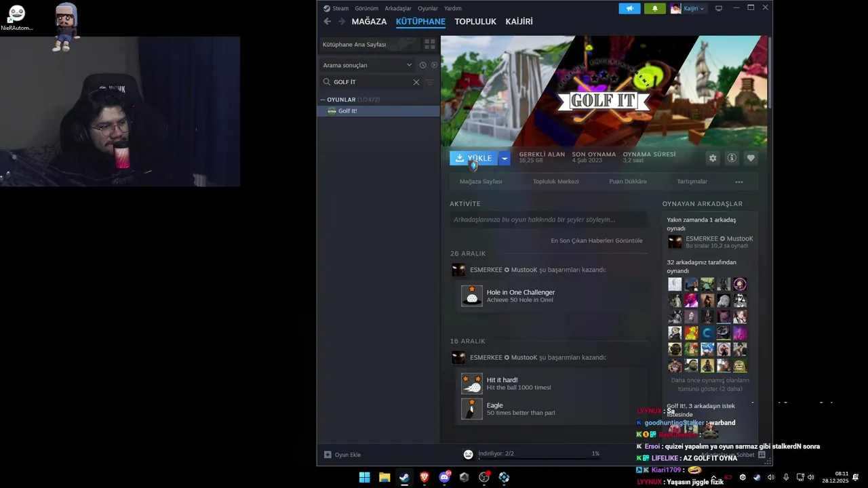Open the Yardım menu
Viewport: 868px width, 488px height.
coord(453,8)
